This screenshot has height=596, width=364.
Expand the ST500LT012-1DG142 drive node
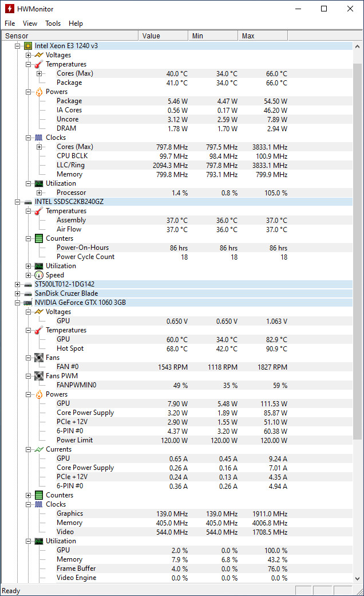point(18,284)
